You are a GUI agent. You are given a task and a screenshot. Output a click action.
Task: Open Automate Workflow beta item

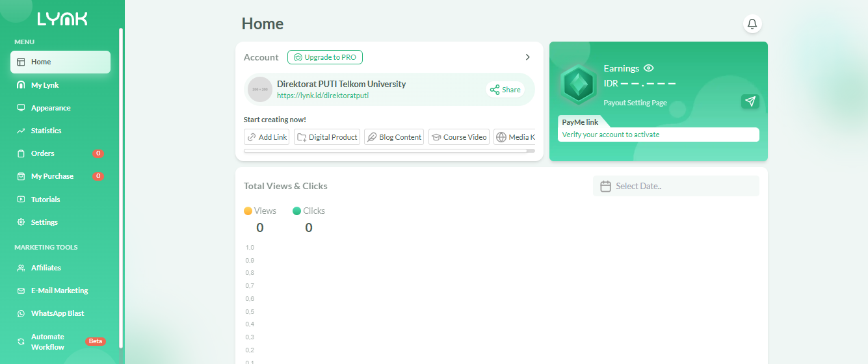pyautogui.click(x=47, y=342)
